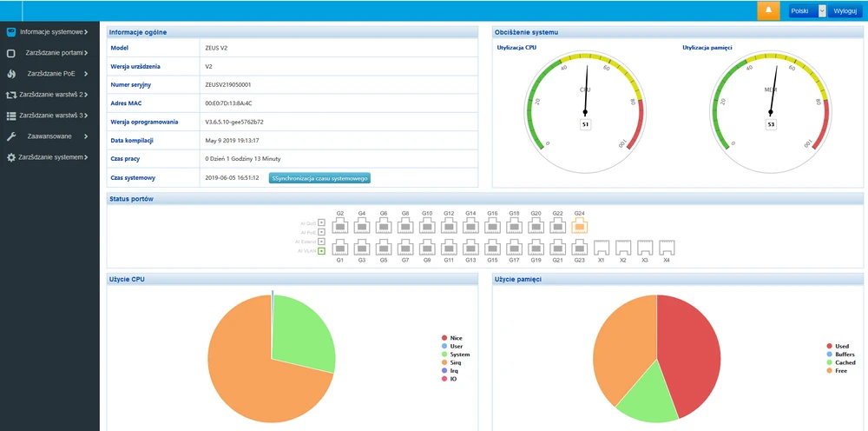Click the wrench icon for Zaawansowane
The image size is (868, 431).
point(11,136)
